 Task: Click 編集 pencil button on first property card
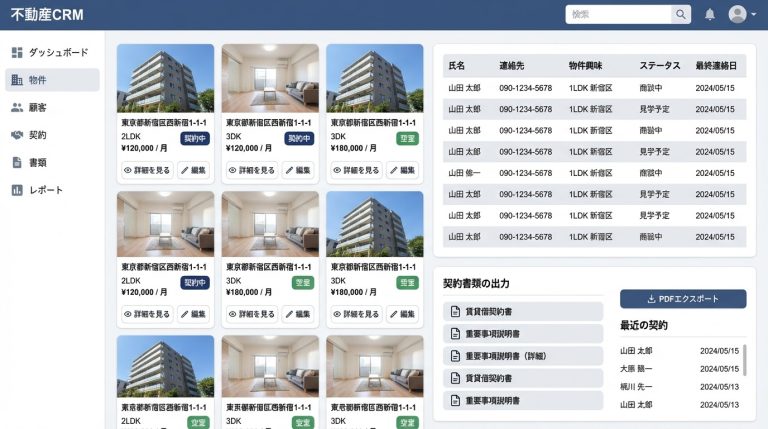195,170
